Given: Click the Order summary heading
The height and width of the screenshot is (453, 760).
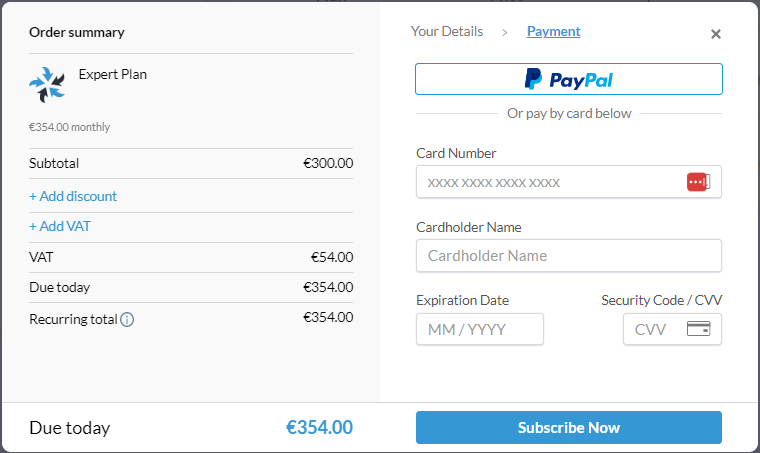Looking at the screenshot, I should point(77,32).
